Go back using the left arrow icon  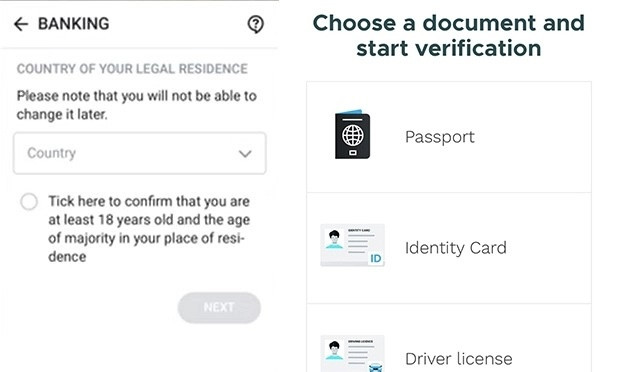(21, 24)
